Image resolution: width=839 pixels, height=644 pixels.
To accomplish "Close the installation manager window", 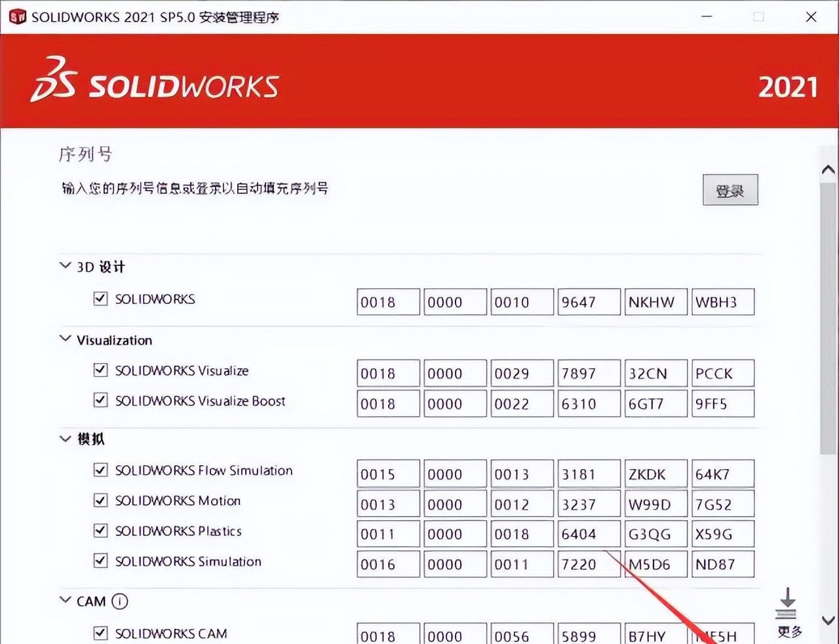I will [811, 16].
